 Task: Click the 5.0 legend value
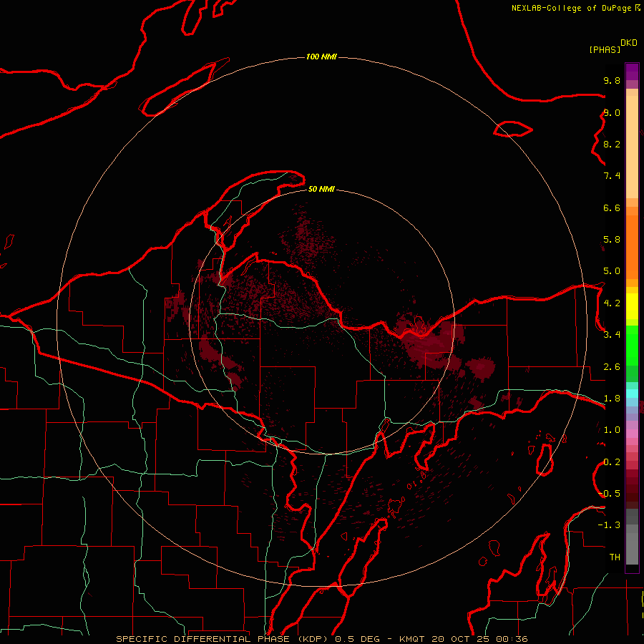coord(612,271)
